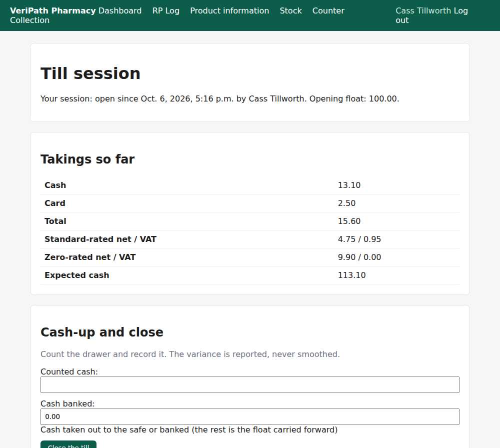Click the Expected cash label
Image resolution: width=500 pixels, height=448 pixels.
click(x=77, y=275)
